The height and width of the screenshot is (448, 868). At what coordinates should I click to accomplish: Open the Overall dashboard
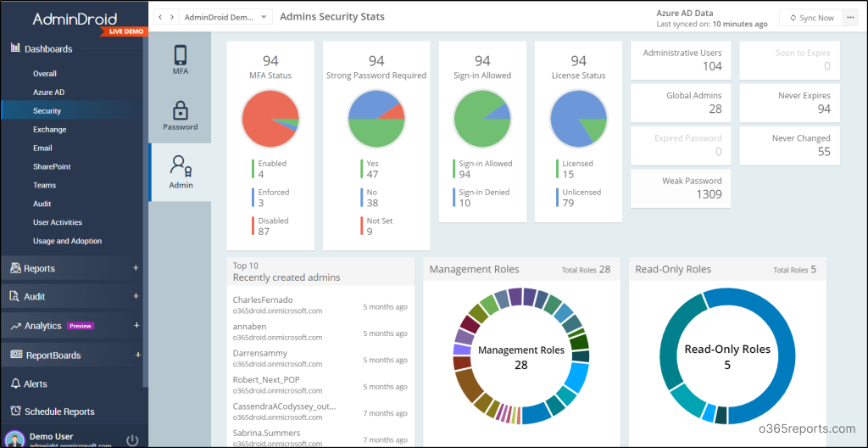(45, 73)
